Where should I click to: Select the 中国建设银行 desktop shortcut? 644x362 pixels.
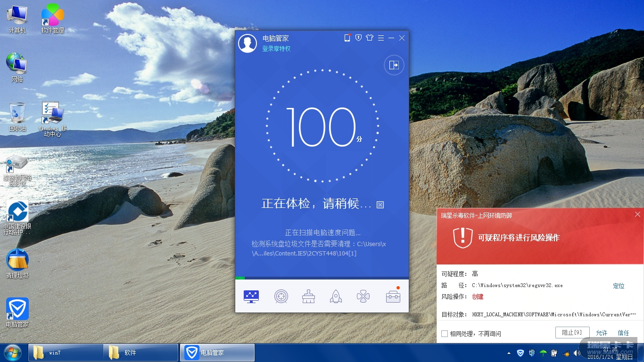coord(17,218)
